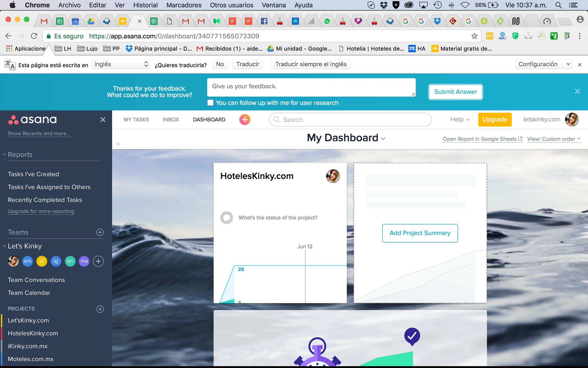Open the Help dropdown menu

click(x=460, y=120)
